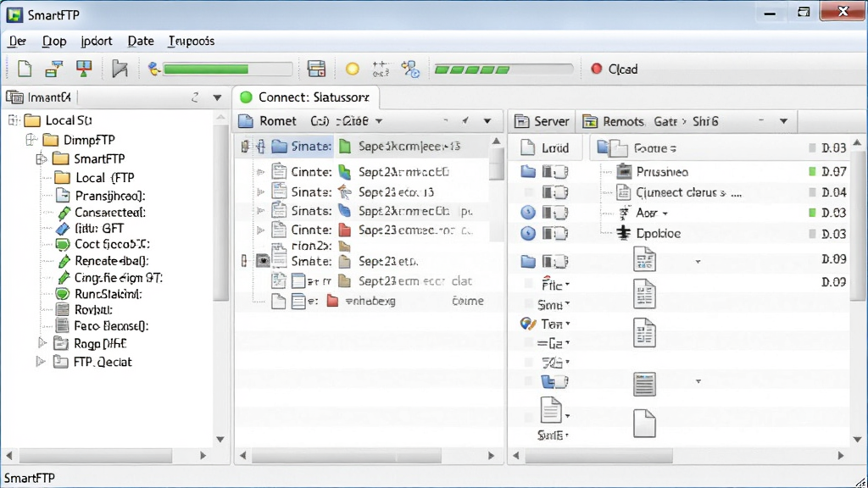This screenshot has height=488, width=868.
Task: Click the Remots panel button
Action: tap(614, 122)
